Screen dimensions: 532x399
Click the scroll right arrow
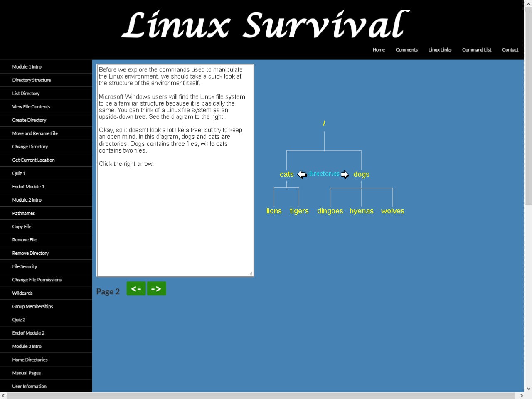(x=522, y=396)
